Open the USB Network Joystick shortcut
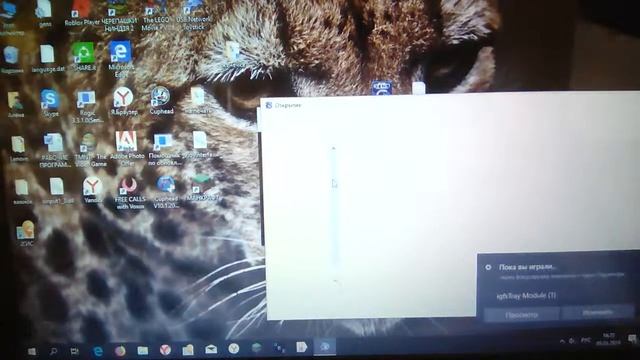 pyautogui.click(x=194, y=16)
